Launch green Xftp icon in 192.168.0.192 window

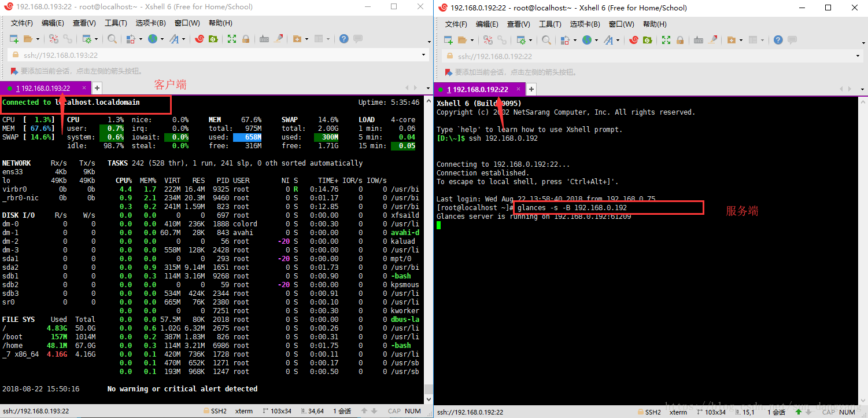pyautogui.click(x=648, y=40)
